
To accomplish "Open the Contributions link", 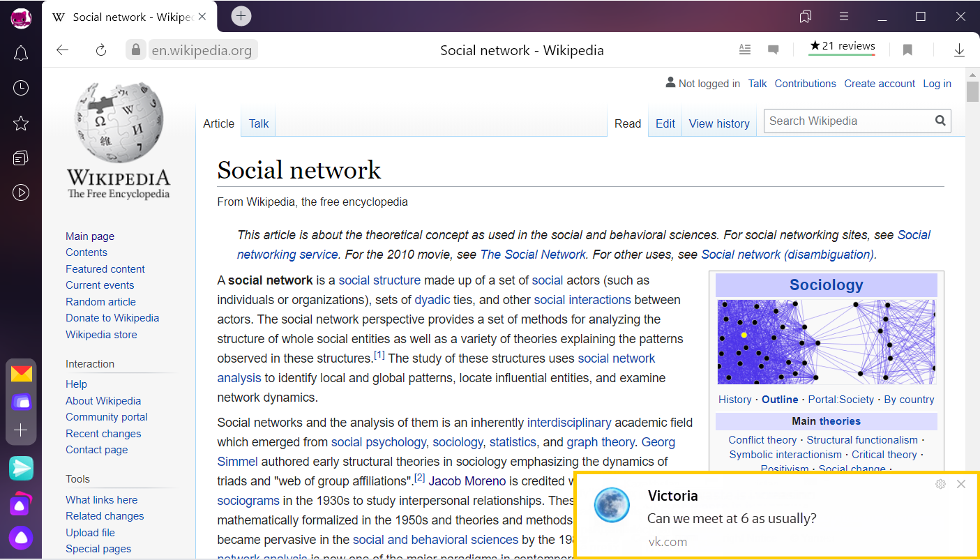I will click(x=805, y=83).
